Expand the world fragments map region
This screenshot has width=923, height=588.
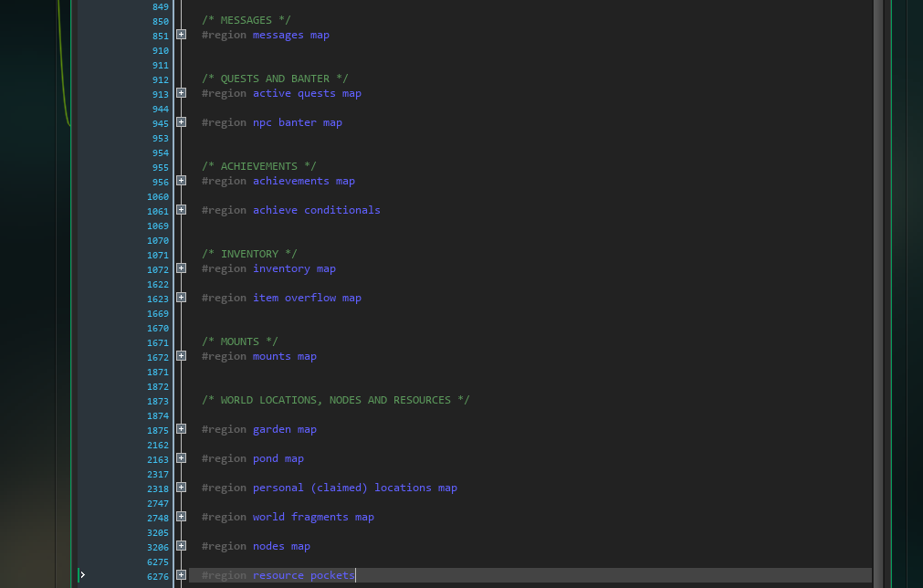coord(181,516)
